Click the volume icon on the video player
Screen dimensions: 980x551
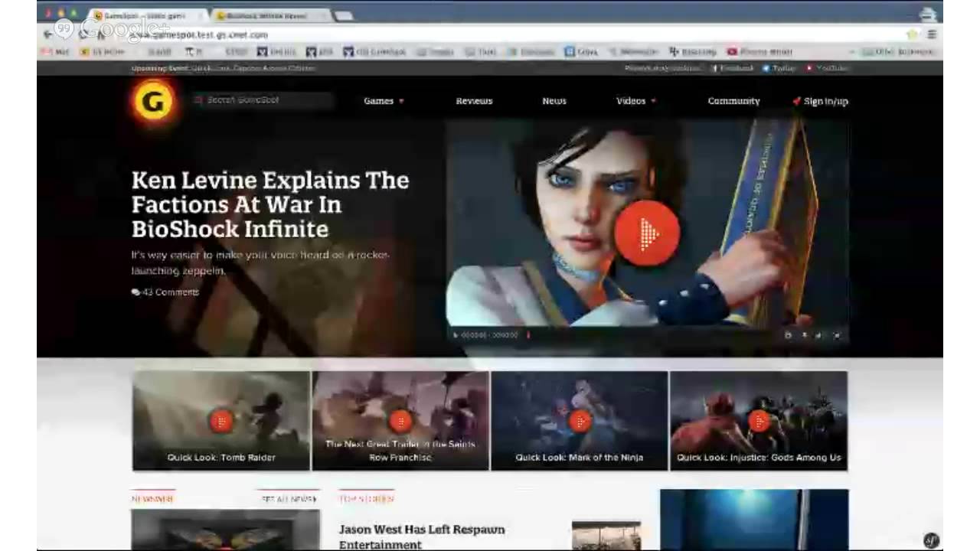(818, 335)
